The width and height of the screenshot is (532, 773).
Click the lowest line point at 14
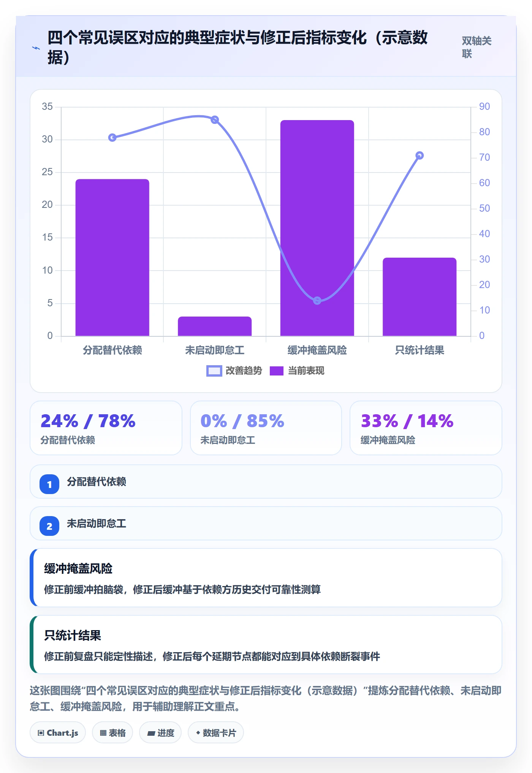[x=317, y=301]
